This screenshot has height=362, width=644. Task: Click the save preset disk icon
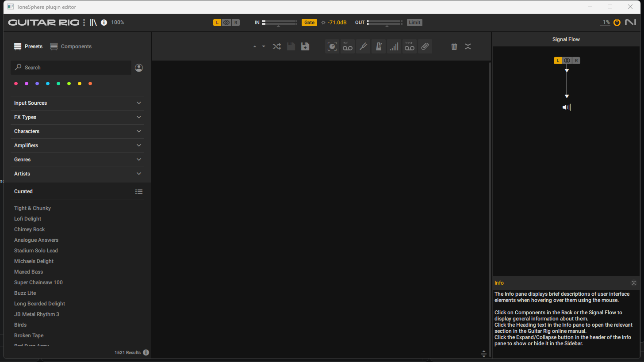[291, 46]
